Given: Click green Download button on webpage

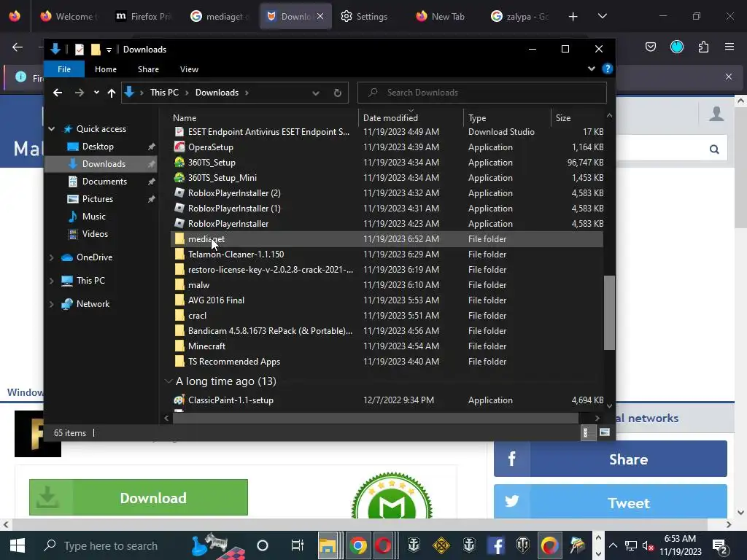Looking at the screenshot, I should pyautogui.click(x=139, y=497).
